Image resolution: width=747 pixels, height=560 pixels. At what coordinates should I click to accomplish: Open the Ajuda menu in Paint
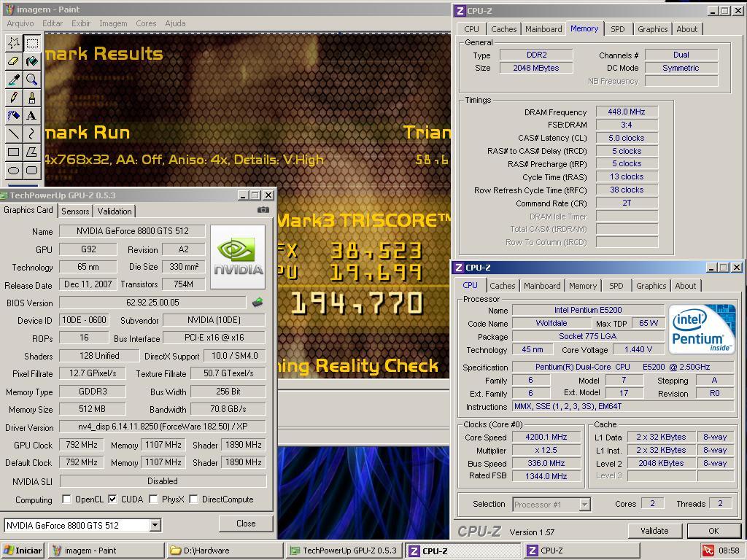(175, 23)
